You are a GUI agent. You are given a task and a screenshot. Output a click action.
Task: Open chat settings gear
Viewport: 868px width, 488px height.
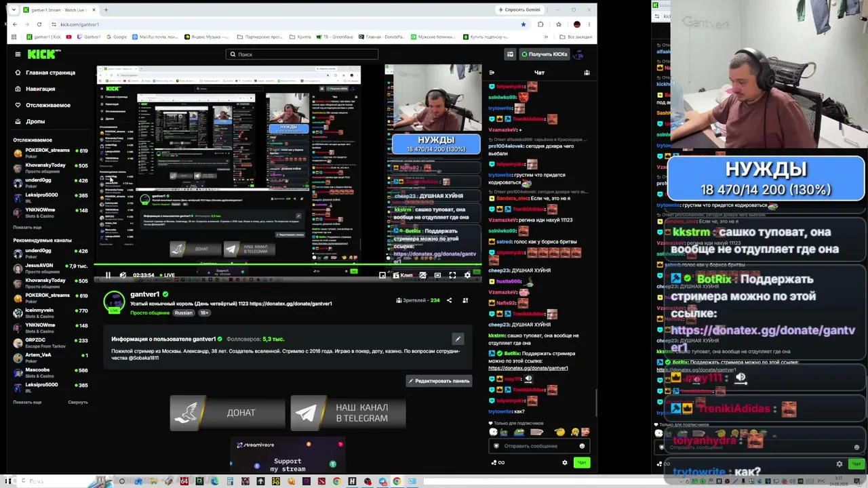(x=565, y=462)
